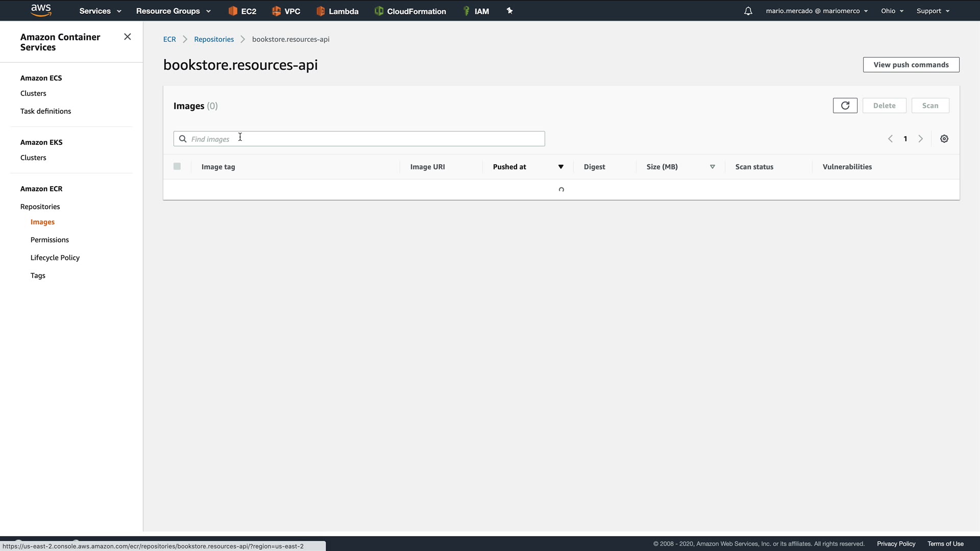
Task: Open the CloudFormation shortcut
Action: pos(410,11)
